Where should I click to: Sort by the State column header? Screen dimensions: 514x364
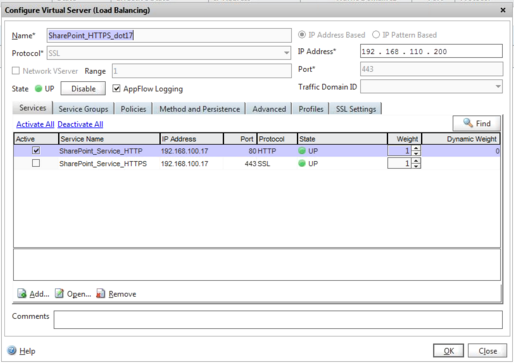tap(342, 139)
